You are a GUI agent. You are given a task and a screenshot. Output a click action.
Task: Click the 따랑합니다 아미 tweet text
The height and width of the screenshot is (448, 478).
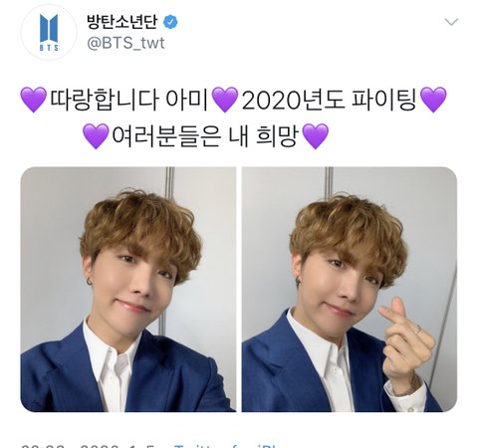click(128, 100)
